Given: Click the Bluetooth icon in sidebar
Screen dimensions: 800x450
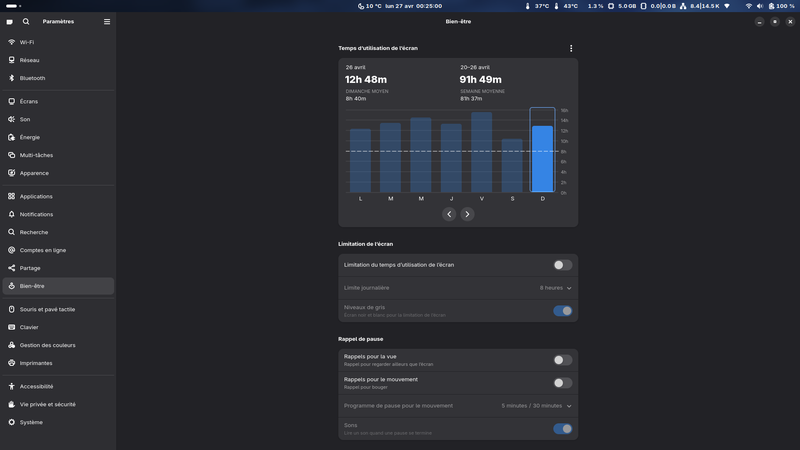Looking at the screenshot, I should click(x=11, y=78).
